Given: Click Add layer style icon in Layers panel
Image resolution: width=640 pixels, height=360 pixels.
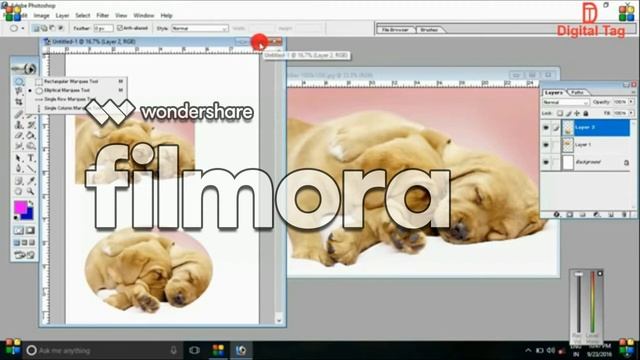Looking at the screenshot, I should (556, 215).
